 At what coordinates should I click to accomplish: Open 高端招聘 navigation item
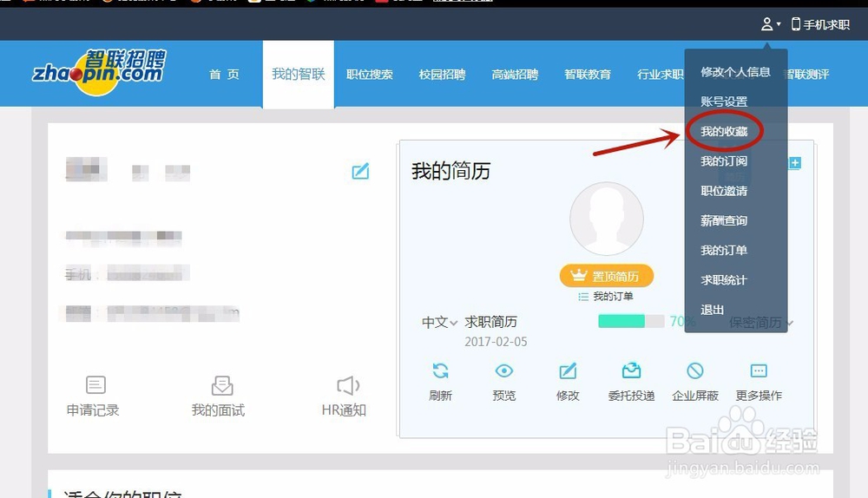[x=515, y=74]
